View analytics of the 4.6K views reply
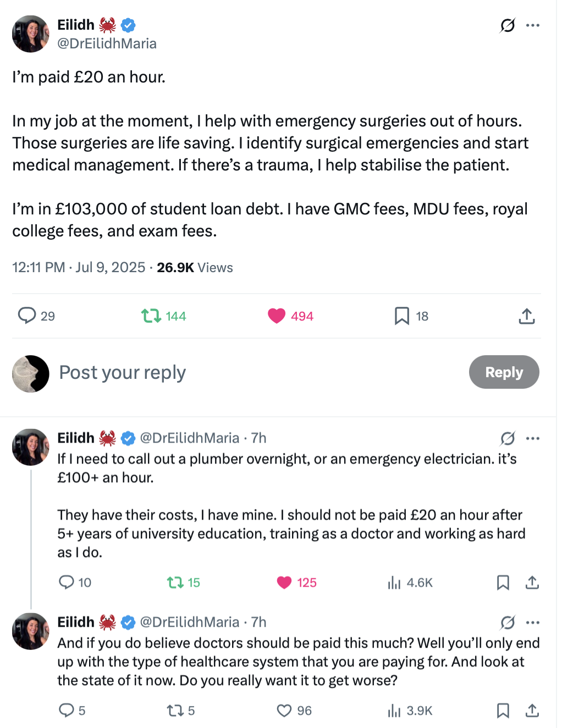Viewport: 562px width, 728px height. pos(410,582)
